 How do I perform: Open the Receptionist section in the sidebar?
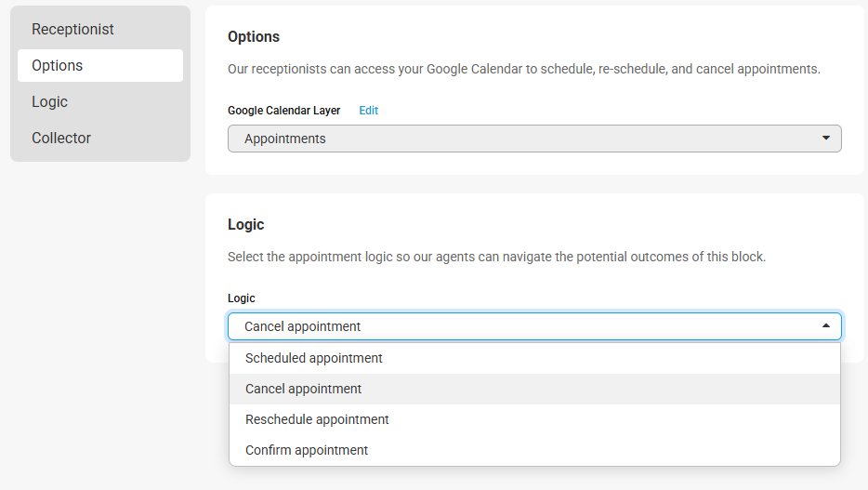[x=72, y=30]
